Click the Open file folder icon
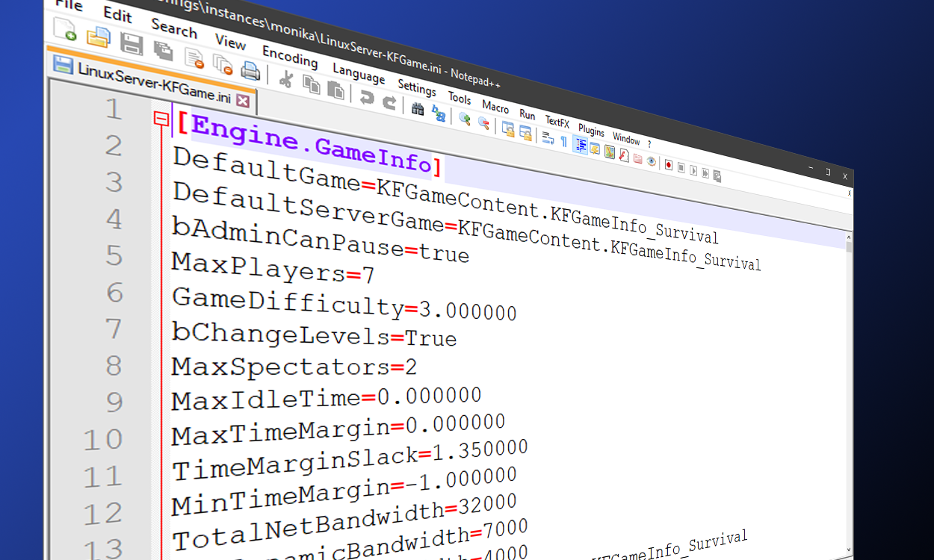 point(98,37)
